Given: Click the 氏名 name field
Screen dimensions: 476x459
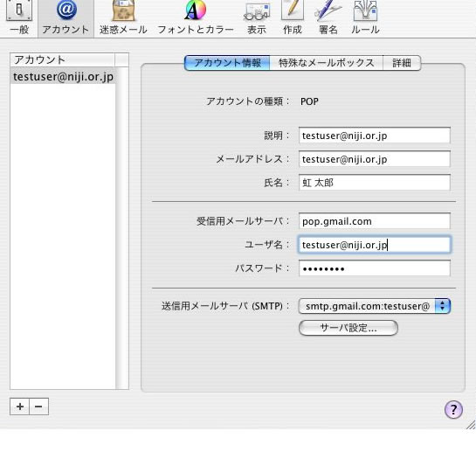Looking at the screenshot, I should click(375, 183).
